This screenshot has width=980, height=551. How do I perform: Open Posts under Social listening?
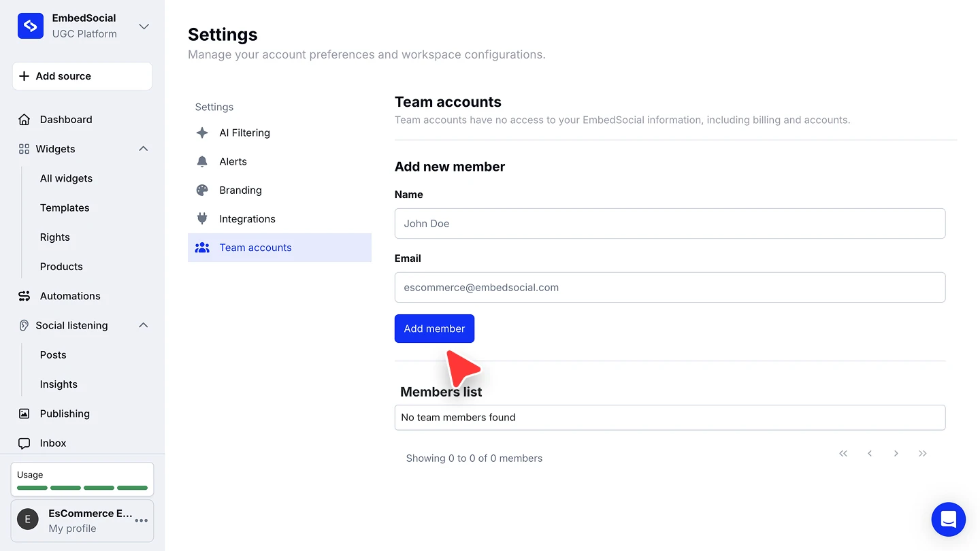point(53,355)
